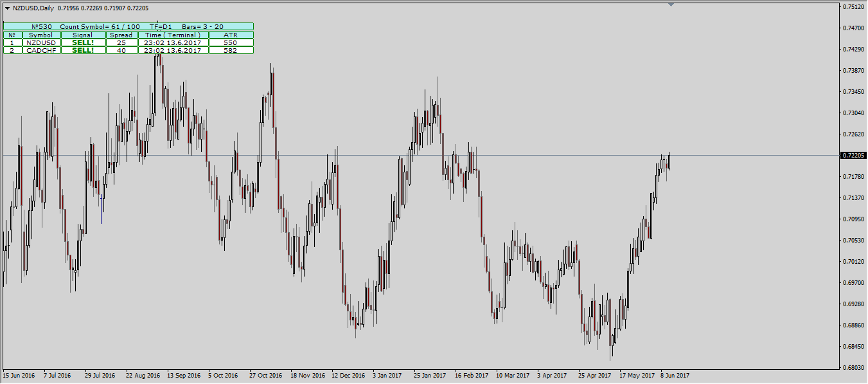The width and height of the screenshot is (868, 384).
Task: Click the spread value 40
Action: pos(121,50)
